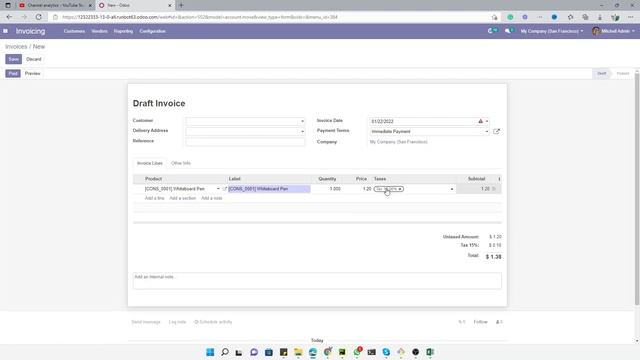The image size is (640, 360).
Task: Remove the Tax 15% tag
Action: 400,189
